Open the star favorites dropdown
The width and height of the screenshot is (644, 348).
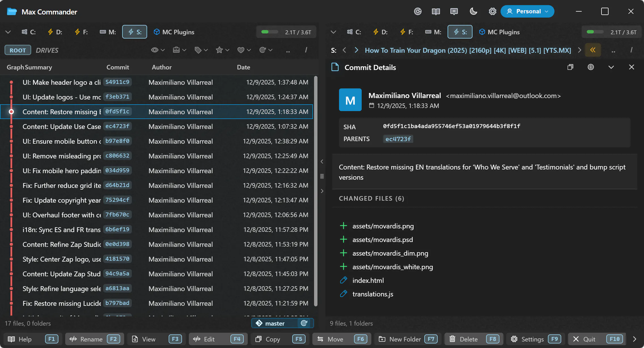(x=223, y=50)
